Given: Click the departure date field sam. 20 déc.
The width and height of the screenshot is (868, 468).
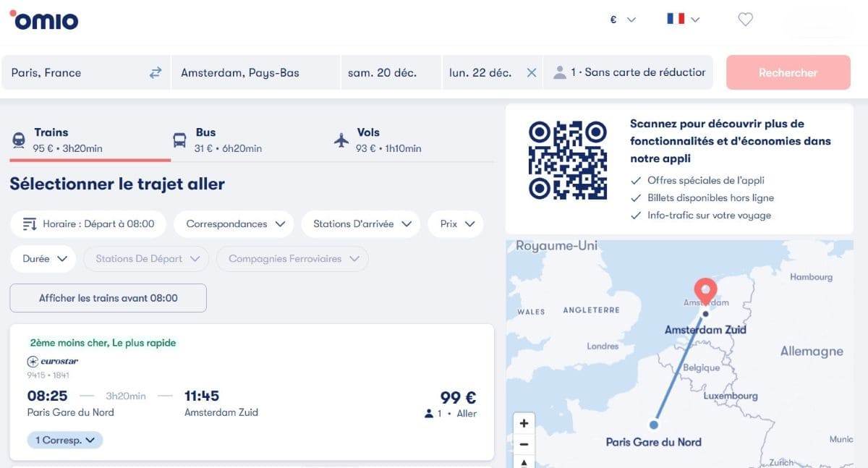Looking at the screenshot, I should click(391, 72).
